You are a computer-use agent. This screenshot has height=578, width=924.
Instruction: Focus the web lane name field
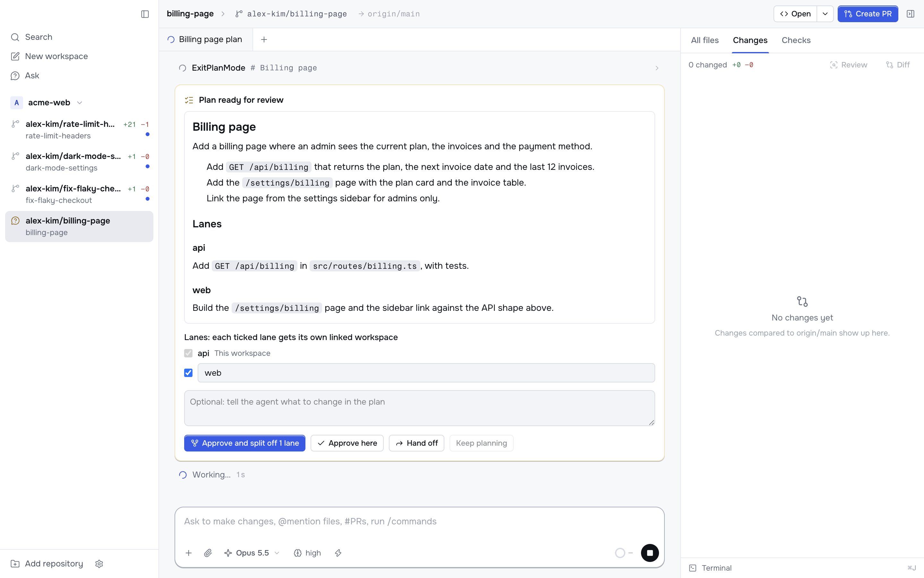click(426, 373)
